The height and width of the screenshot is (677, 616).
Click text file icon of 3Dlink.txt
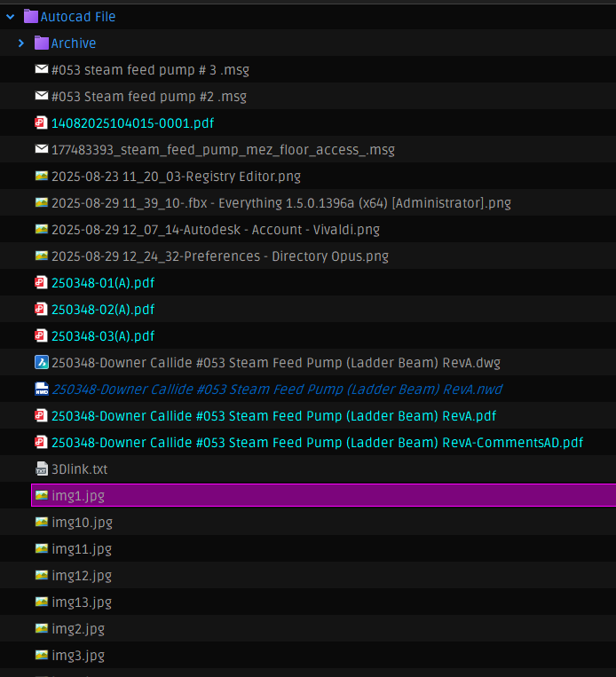[42, 468]
